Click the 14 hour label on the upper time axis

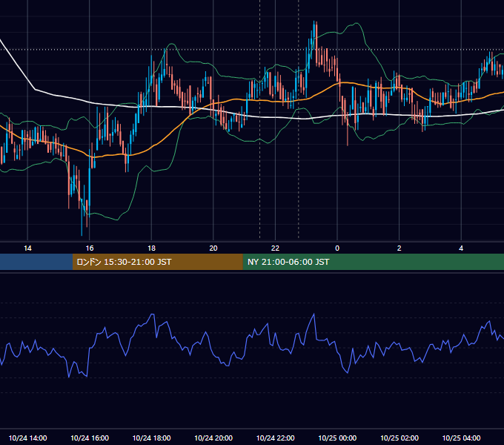pyautogui.click(x=27, y=248)
